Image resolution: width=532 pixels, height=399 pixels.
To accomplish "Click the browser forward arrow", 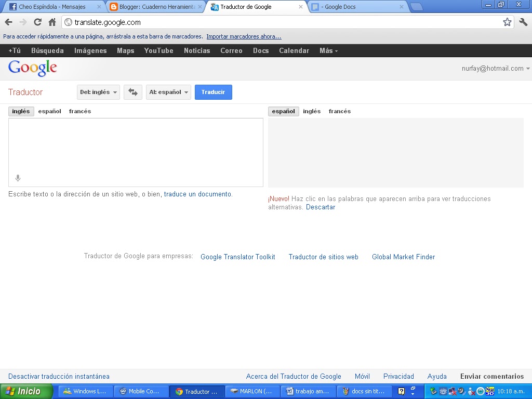I will [23, 22].
